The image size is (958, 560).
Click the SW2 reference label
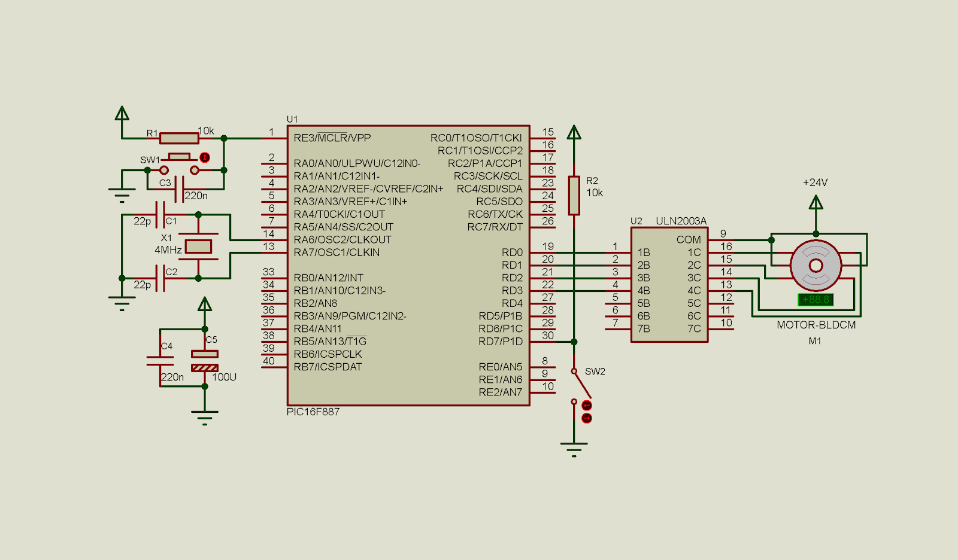(x=595, y=372)
